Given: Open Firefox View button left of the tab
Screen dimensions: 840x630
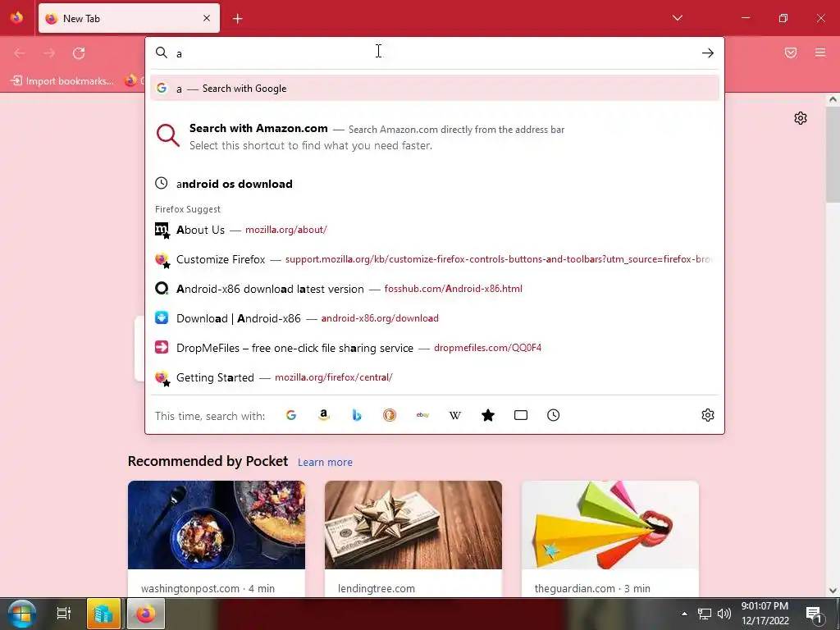Looking at the screenshot, I should (16, 18).
